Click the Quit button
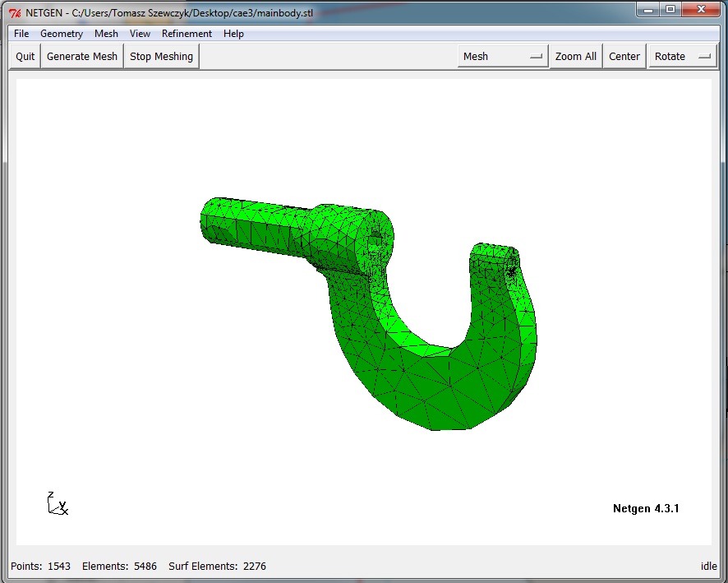Image resolution: width=728 pixels, height=583 pixels. tap(25, 56)
